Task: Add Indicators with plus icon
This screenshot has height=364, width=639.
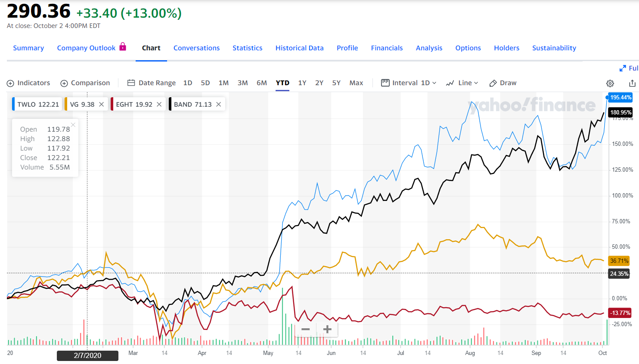Action: [10, 83]
